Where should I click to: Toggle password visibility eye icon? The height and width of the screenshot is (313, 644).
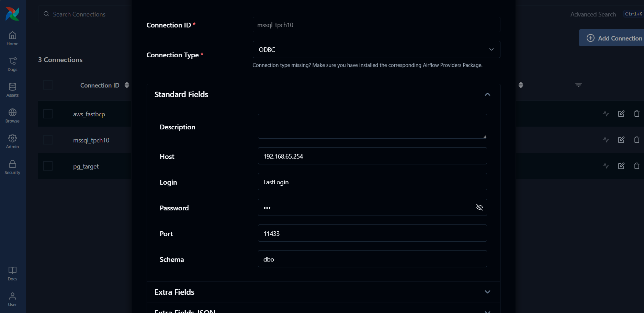click(479, 207)
